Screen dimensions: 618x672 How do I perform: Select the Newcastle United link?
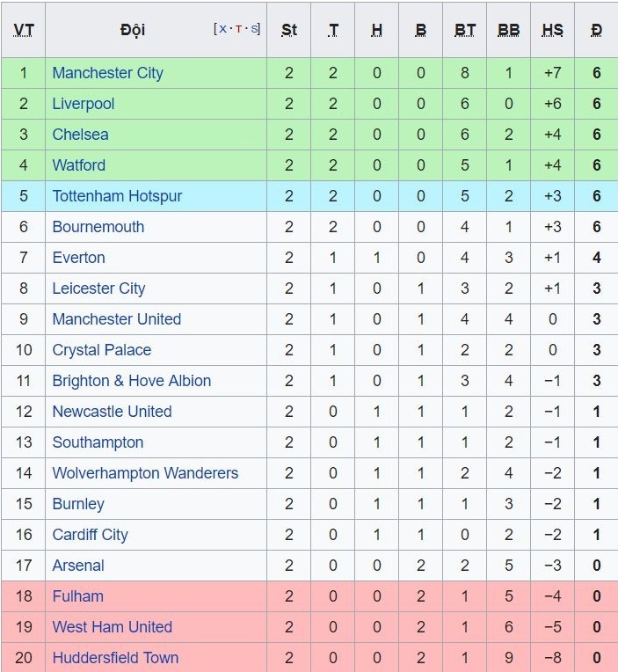[x=112, y=412]
